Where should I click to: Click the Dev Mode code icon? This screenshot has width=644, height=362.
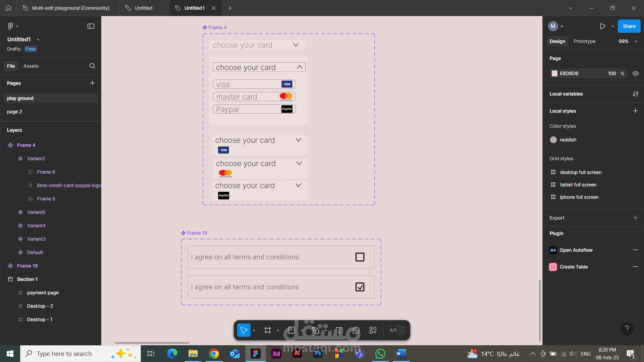point(393,330)
